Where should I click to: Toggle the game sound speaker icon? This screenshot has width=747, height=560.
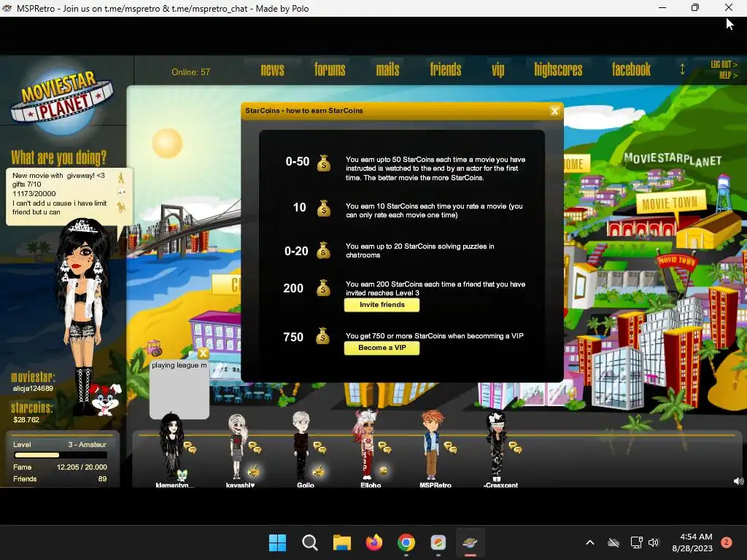[x=738, y=481]
